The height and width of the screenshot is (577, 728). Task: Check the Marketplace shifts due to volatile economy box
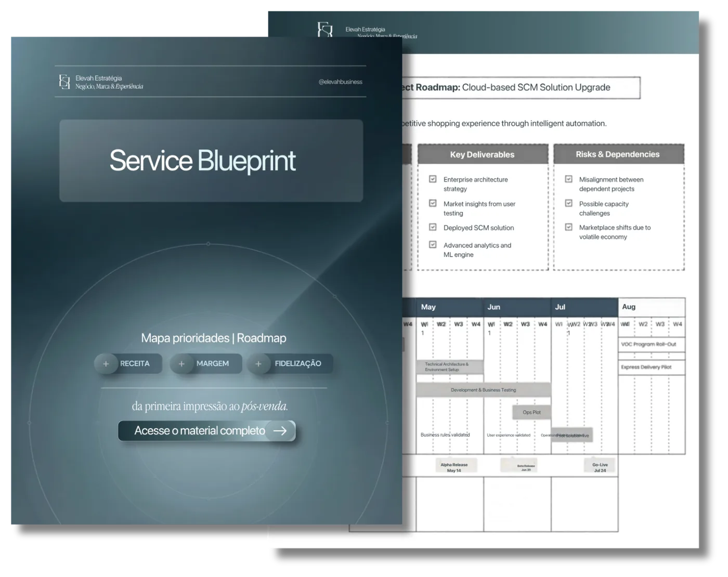click(x=569, y=227)
